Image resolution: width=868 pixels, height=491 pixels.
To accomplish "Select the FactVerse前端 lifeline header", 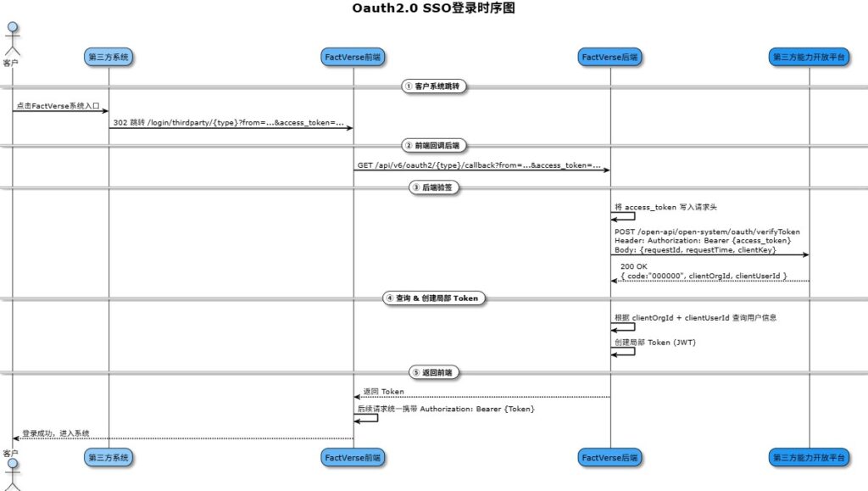I will pos(353,57).
